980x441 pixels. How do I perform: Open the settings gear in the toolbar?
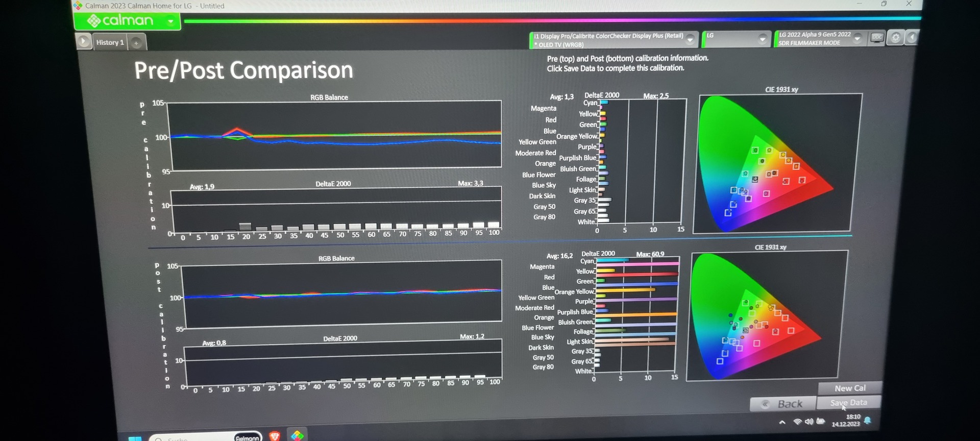[x=895, y=38]
